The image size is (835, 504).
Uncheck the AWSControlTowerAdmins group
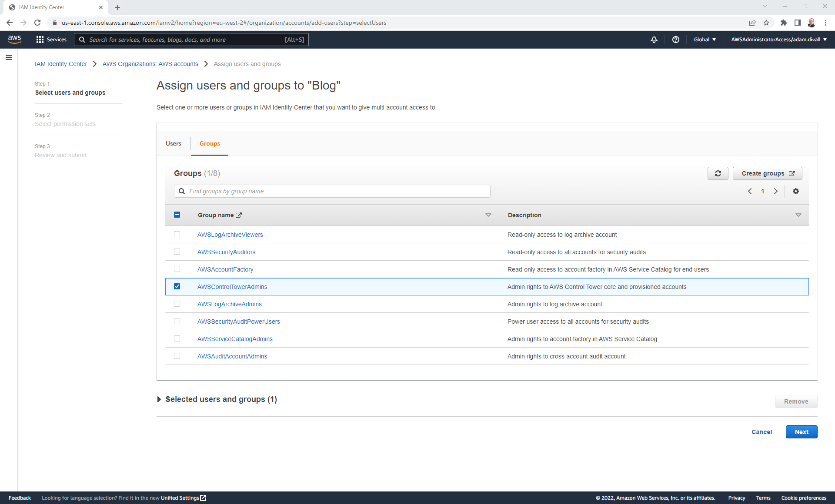coord(177,286)
